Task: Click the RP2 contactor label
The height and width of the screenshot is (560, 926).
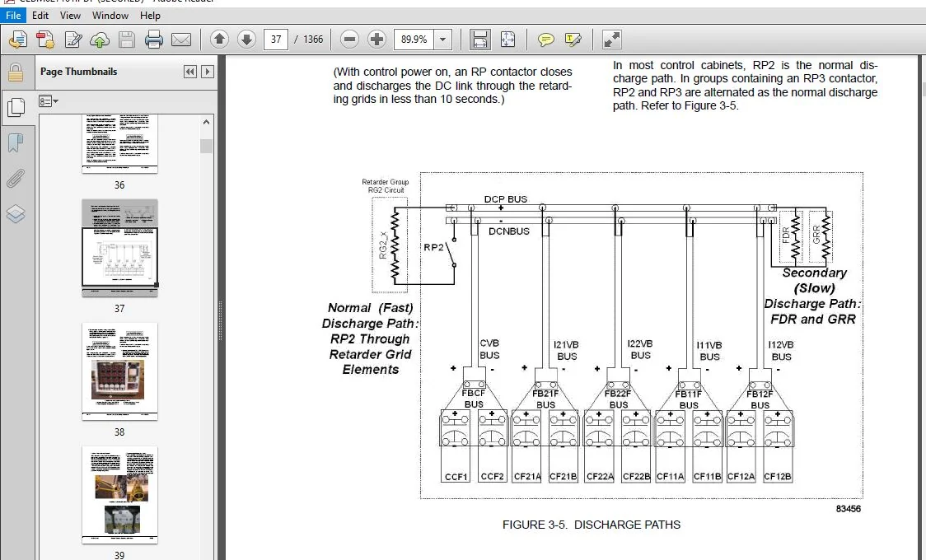Action: coord(433,247)
